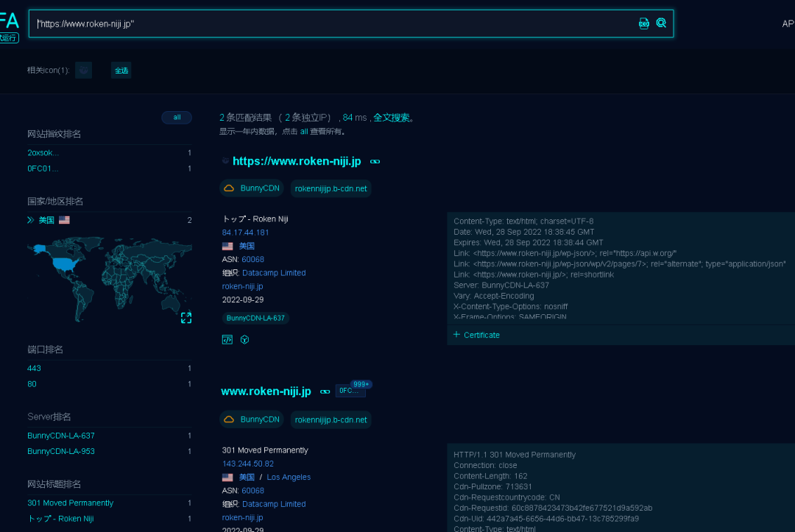Click the favicon beside https://www.roken-niji.jp title
Image resolution: width=795 pixels, height=532 pixels.
point(225,160)
